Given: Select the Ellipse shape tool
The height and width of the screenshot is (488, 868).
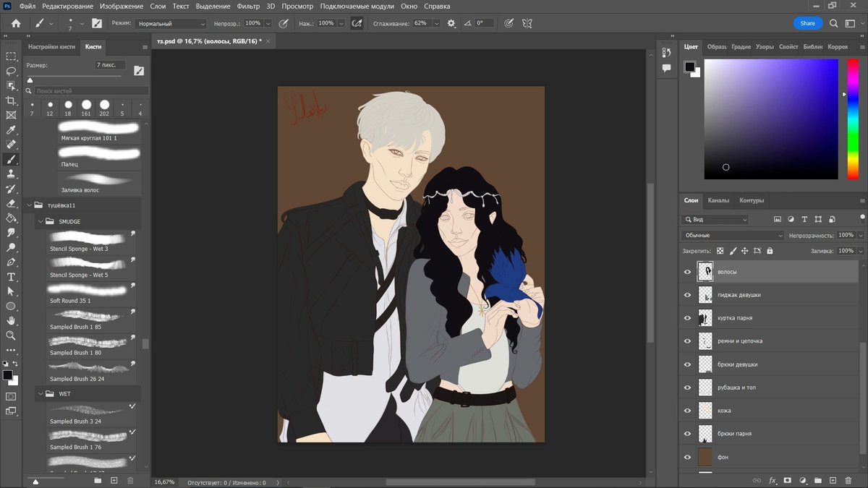Looking at the screenshot, I should (11, 307).
